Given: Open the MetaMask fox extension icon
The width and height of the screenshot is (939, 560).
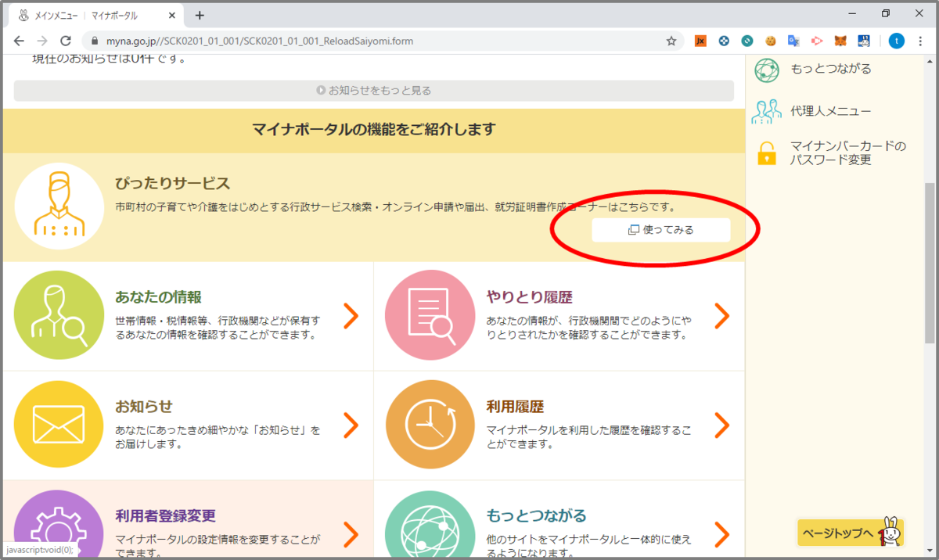Looking at the screenshot, I should [840, 41].
